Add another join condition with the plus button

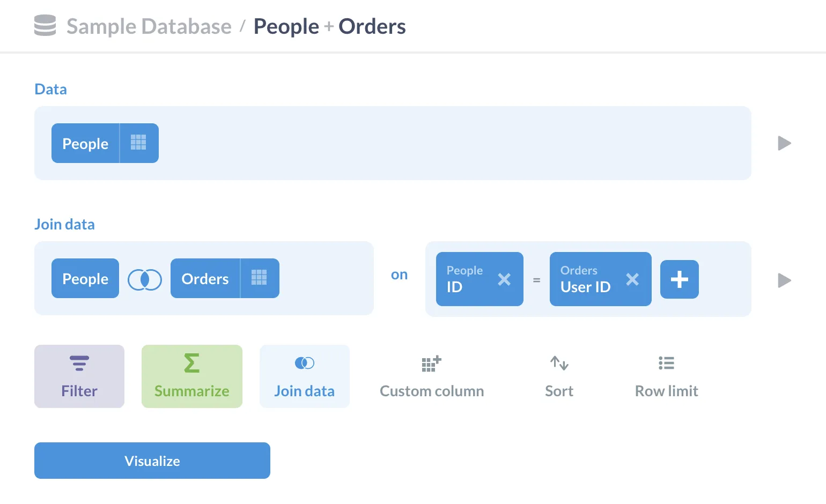tap(679, 279)
